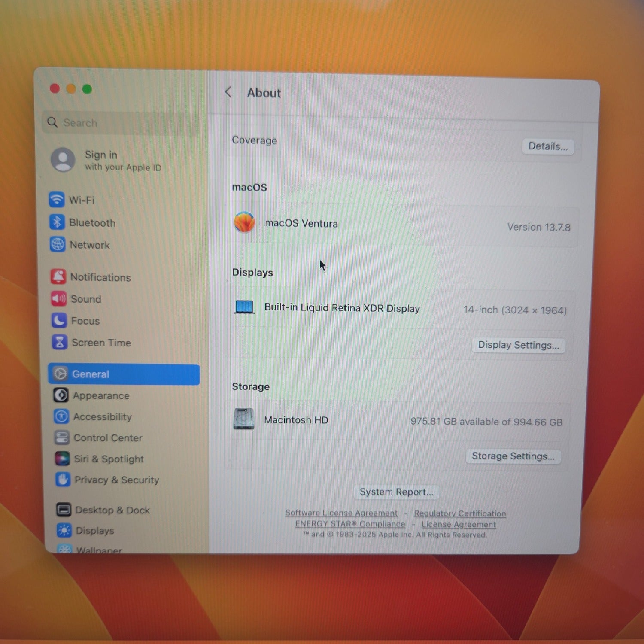Viewport: 644px width, 644px height.
Task: Open Privacy & Security hand icon
Action: 63,480
